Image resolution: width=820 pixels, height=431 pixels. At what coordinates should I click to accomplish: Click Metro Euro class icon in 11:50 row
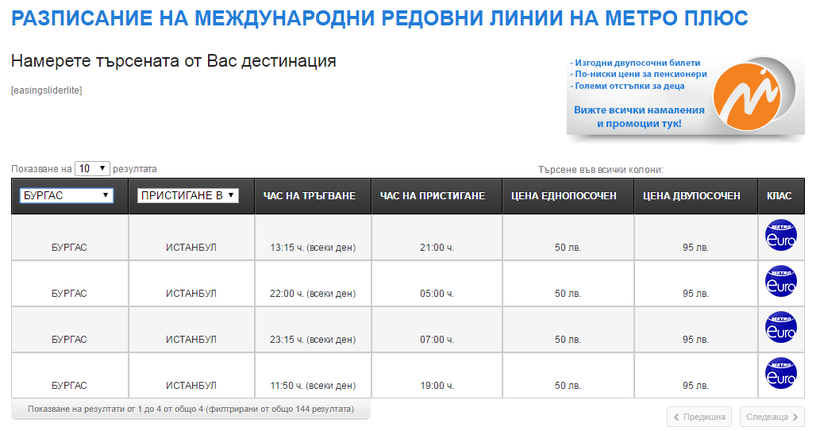(x=781, y=373)
